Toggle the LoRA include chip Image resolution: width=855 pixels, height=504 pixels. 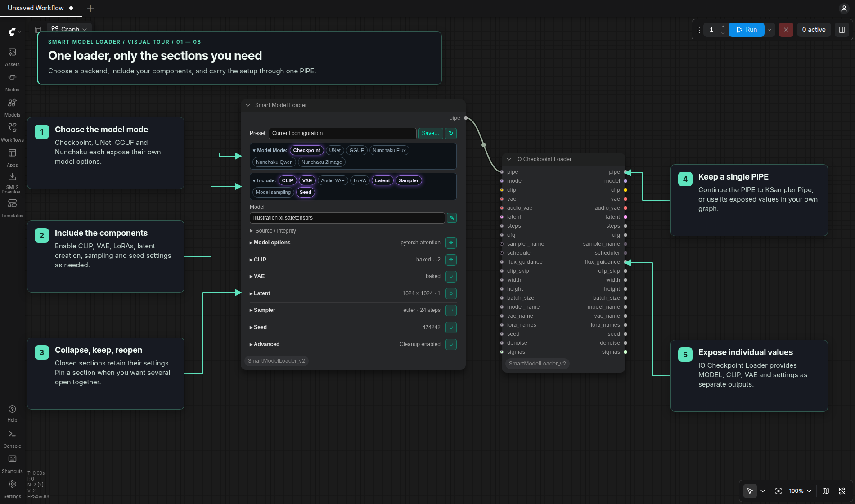pyautogui.click(x=360, y=180)
